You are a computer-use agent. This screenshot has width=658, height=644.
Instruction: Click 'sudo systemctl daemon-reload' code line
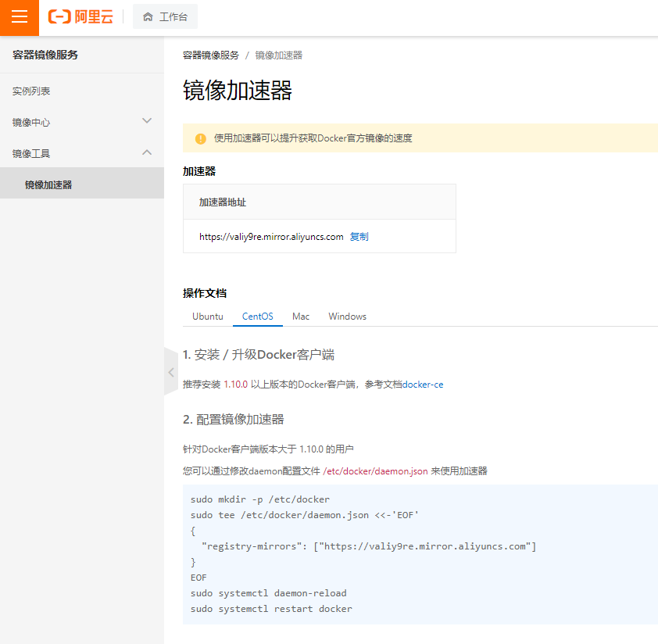pos(269,593)
